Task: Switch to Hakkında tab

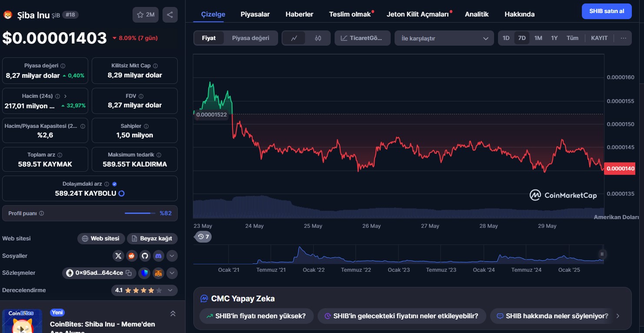Action: click(x=519, y=14)
